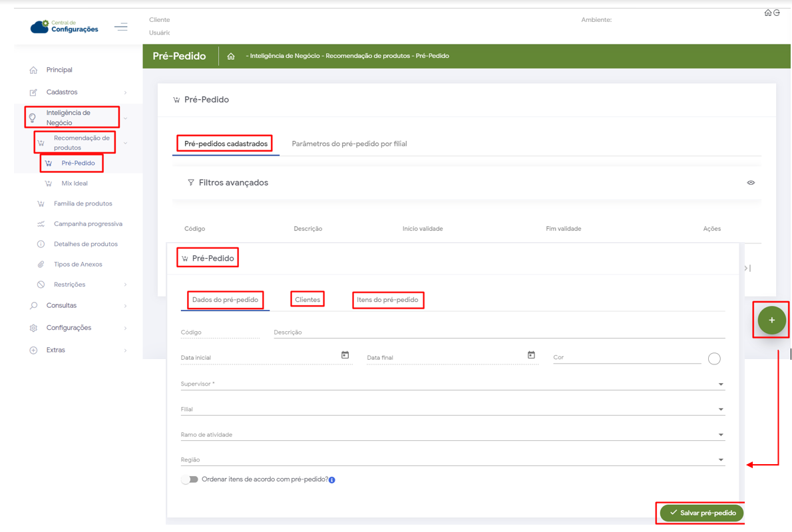Screen dimensions: 792x532
Task: Open the Data inicial calendar picker
Action: (x=345, y=356)
